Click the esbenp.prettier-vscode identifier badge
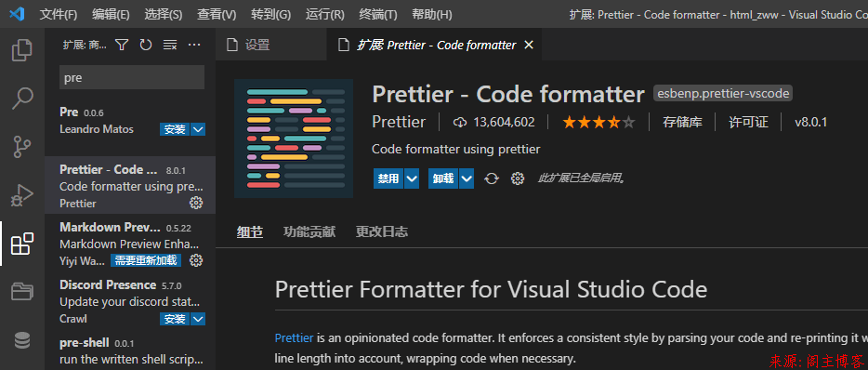 coord(723,94)
